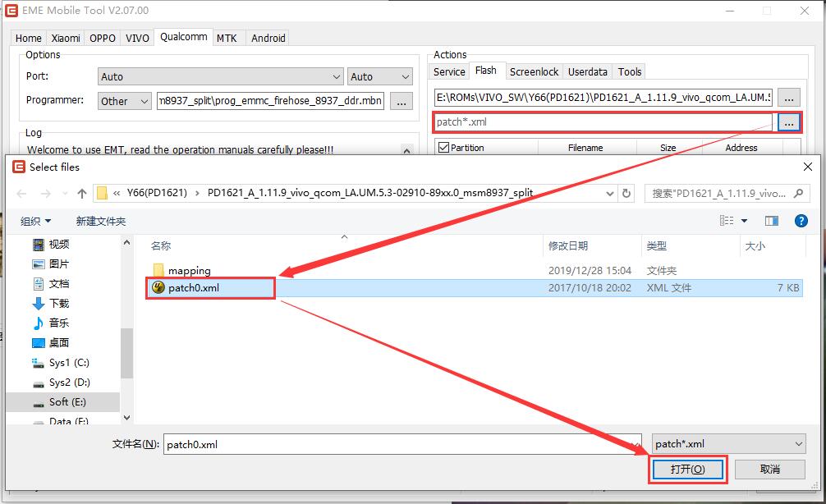
Task: Select the 视频 videos library
Action: 51,245
